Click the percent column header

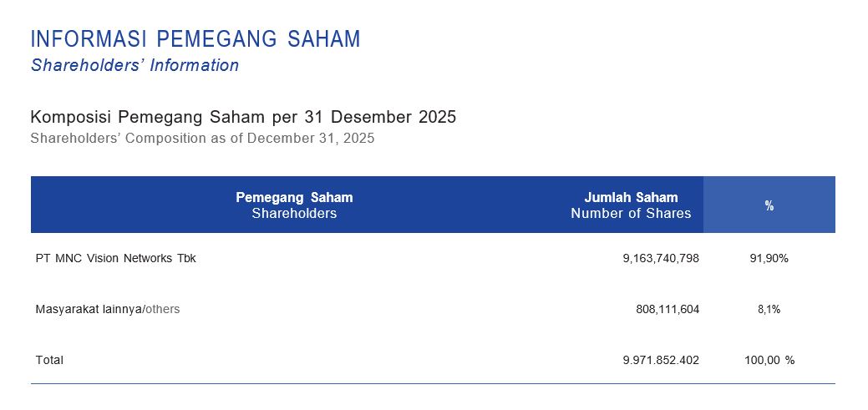tap(769, 205)
